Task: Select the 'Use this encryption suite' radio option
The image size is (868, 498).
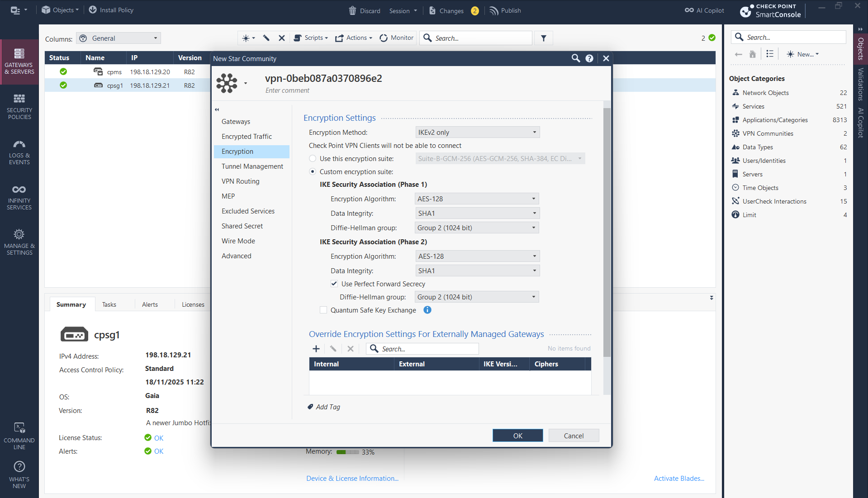Action: tap(313, 158)
